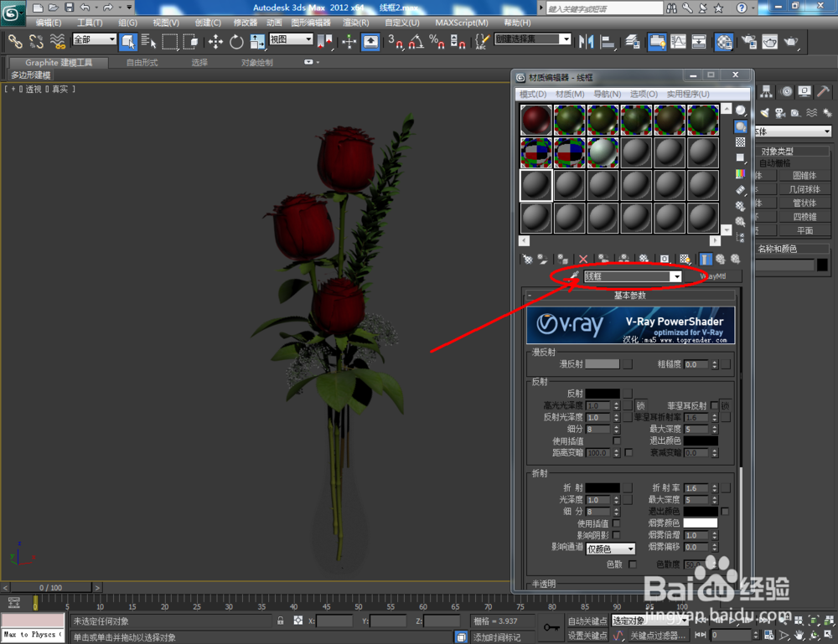Toggle Window/Crossing selection mode
838x644 pixels.
click(191, 42)
